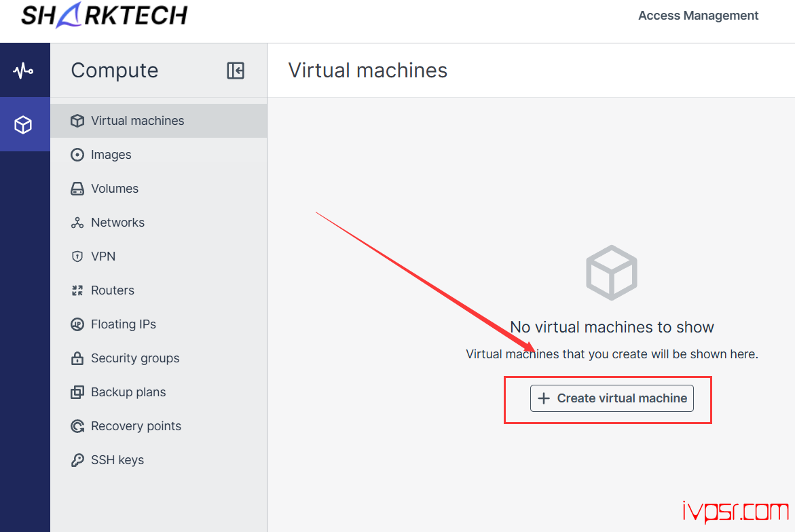Select the Compute cube icon in rail
The width and height of the screenshot is (795, 532).
click(x=23, y=125)
